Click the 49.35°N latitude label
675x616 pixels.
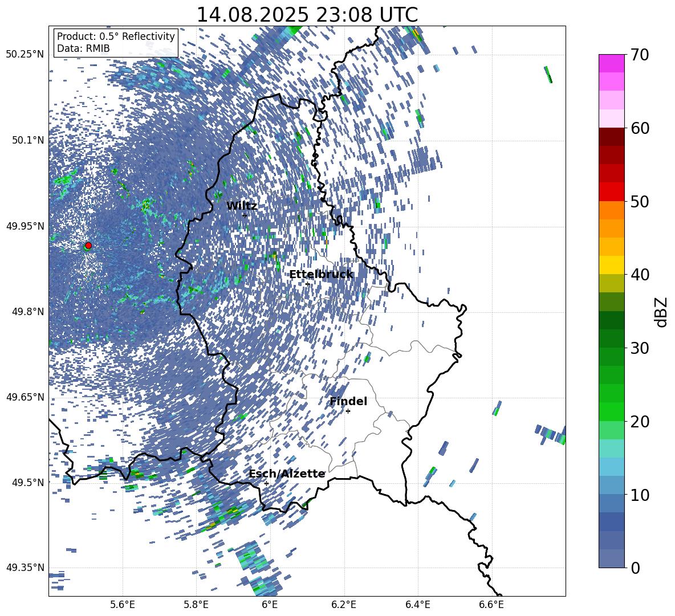[25, 568]
